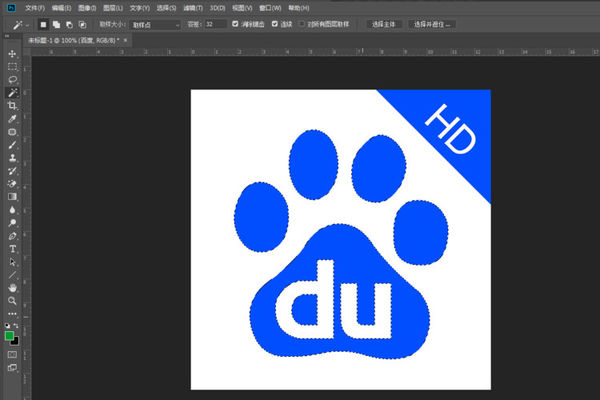Image resolution: width=600 pixels, height=400 pixels.
Task: Open the black background color swatch
Action: [16, 342]
